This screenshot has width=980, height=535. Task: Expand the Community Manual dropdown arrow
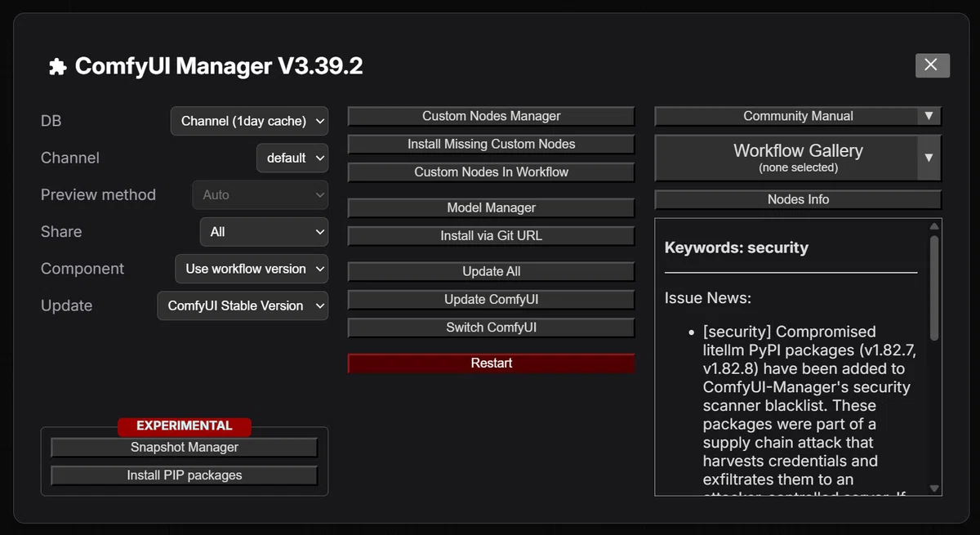[x=929, y=116]
